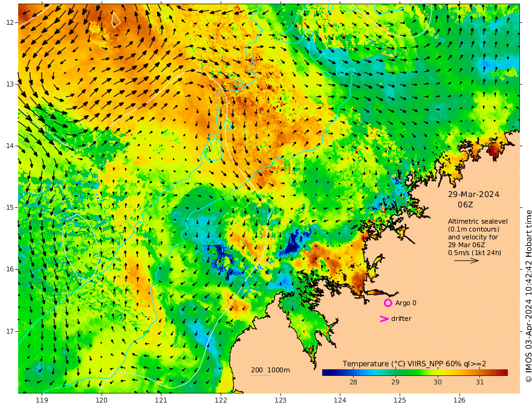Click the magenta Argo 0 circle marker
This screenshot has height=411, width=532.
pos(388,303)
